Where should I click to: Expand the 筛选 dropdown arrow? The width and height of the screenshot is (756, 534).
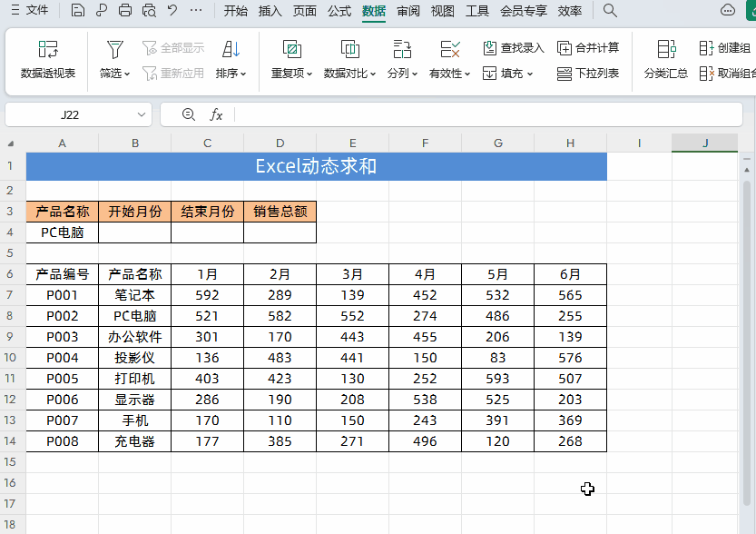point(127,74)
